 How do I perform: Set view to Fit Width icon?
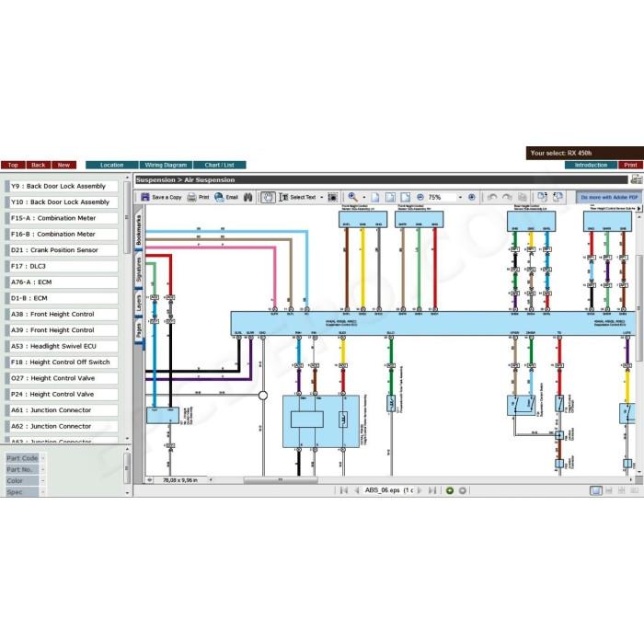click(406, 197)
